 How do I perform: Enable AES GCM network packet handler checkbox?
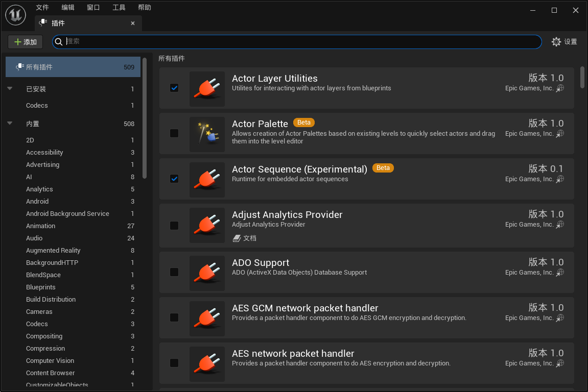coord(174,317)
